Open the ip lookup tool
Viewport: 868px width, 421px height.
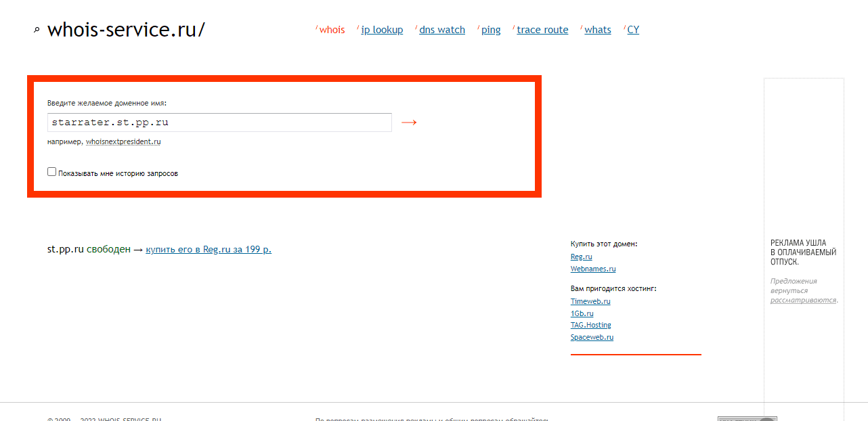(x=382, y=30)
